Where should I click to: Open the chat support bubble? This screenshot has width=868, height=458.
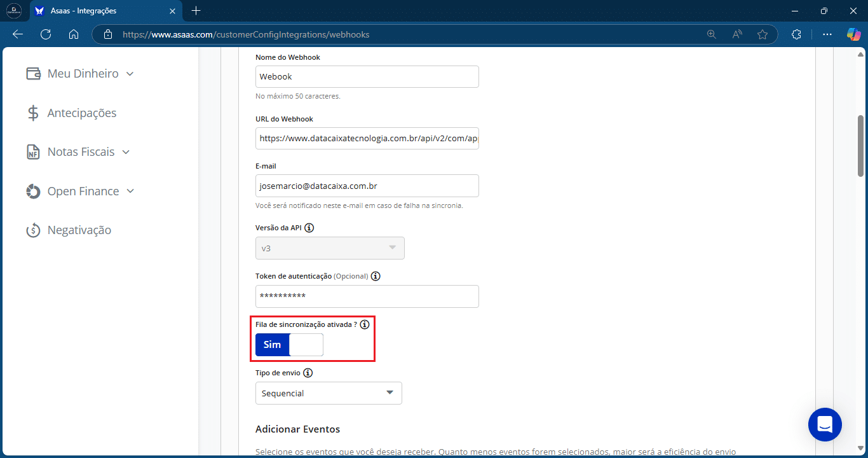[825, 424]
